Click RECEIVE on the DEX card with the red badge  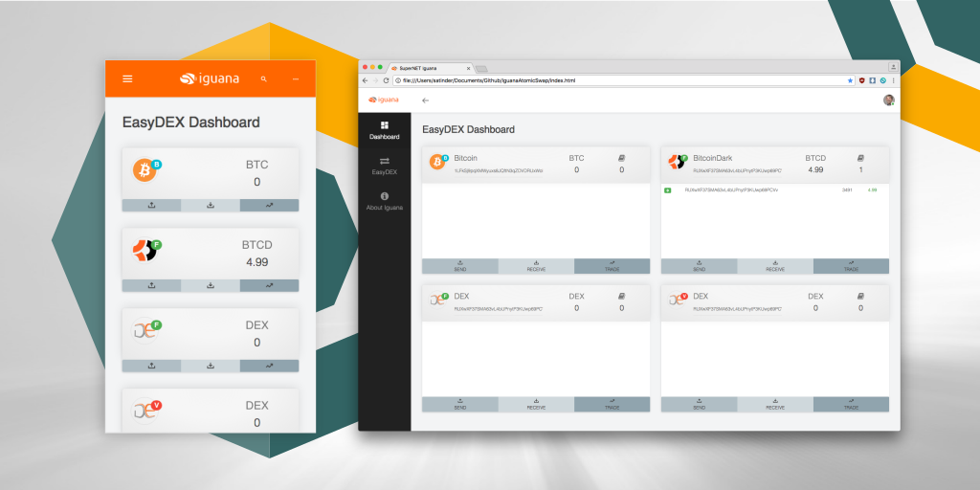point(775,405)
